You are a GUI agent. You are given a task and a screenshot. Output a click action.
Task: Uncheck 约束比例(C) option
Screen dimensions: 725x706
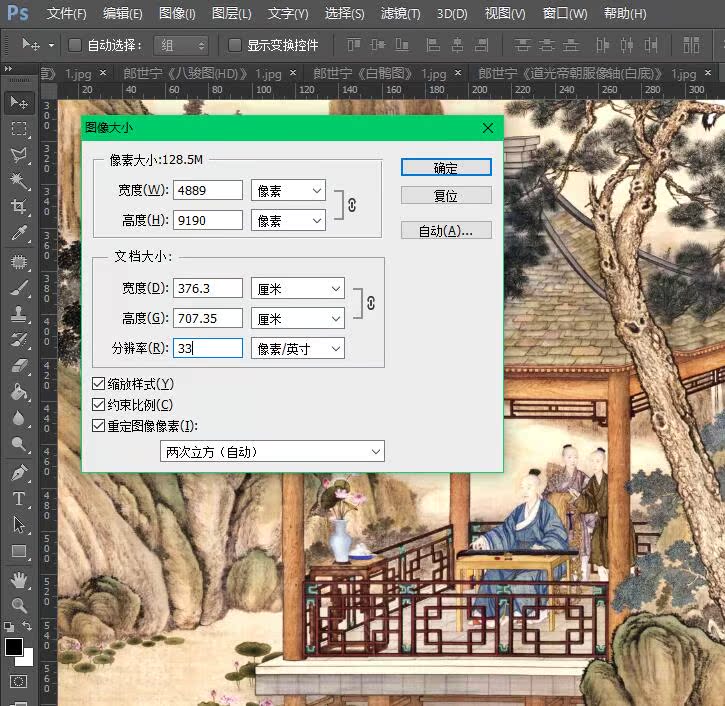98,405
